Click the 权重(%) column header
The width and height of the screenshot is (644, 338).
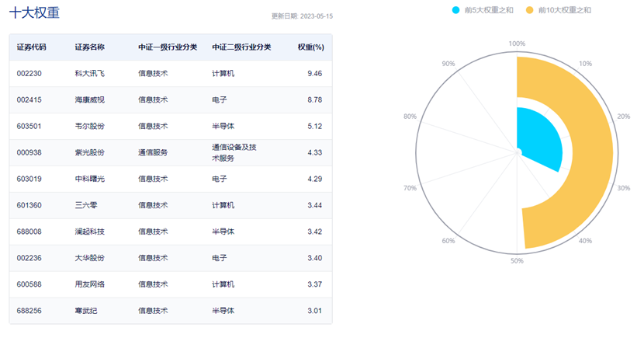coord(310,47)
